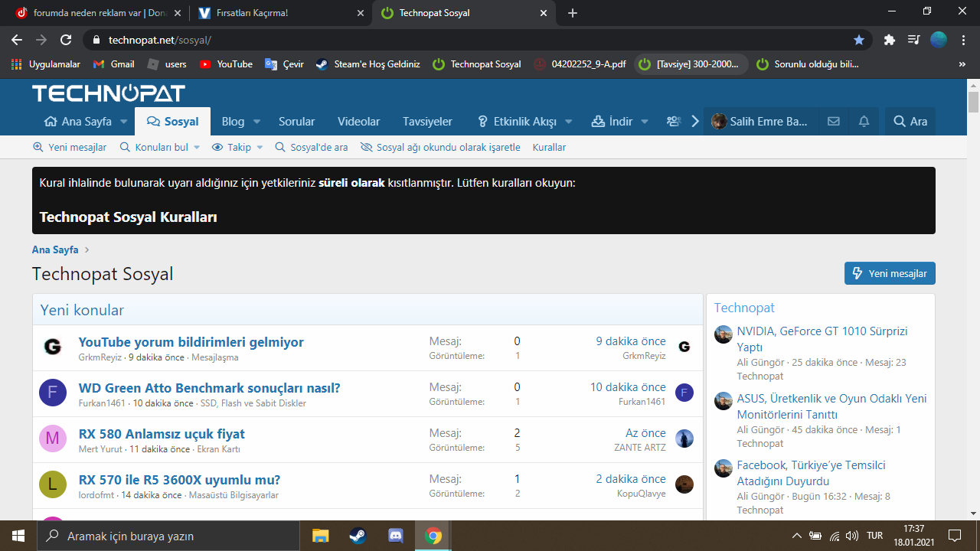Viewport: 980px width, 551px height.
Task: Expand the Ana Sayfa menu arrow
Action: tap(123, 122)
